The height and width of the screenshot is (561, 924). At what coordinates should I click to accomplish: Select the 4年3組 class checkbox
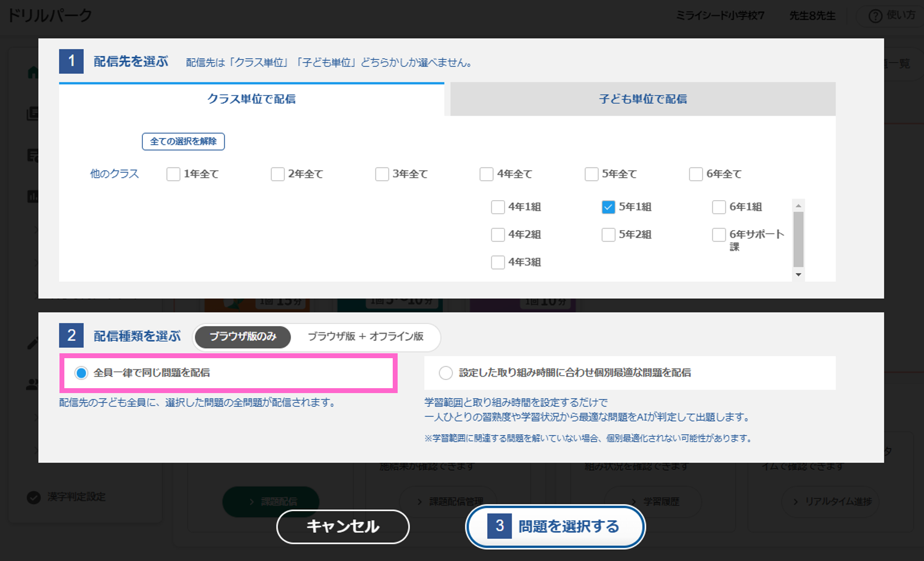tap(498, 262)
